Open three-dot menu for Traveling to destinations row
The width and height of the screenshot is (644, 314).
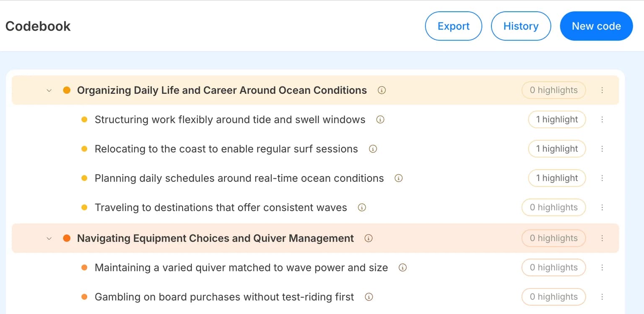coord(602,207)
